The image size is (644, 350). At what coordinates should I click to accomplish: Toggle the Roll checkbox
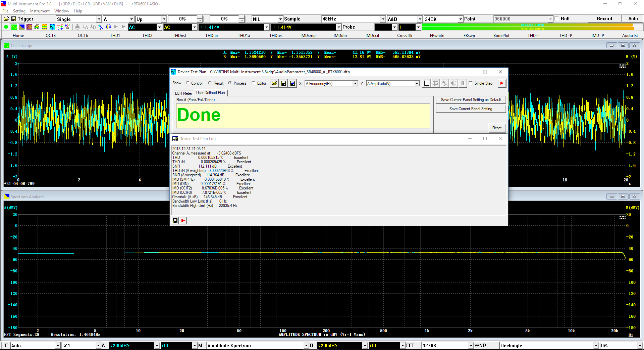coord(557,18)
